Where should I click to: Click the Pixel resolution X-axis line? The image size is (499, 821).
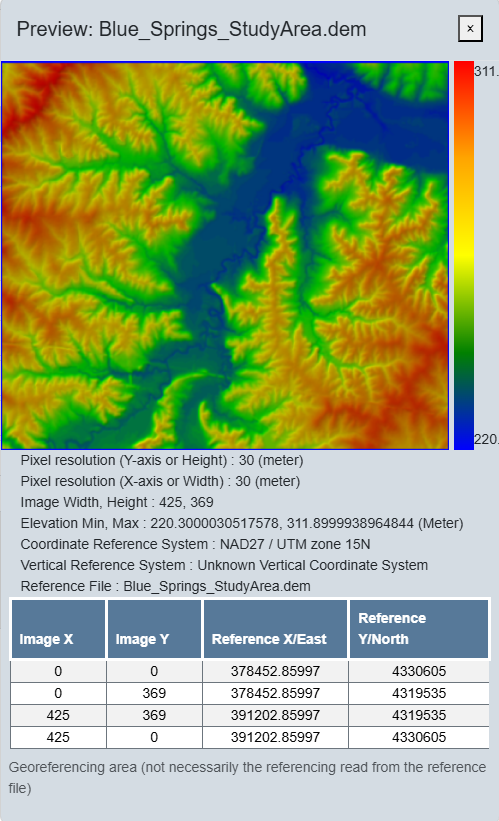(x=160, y=481)
